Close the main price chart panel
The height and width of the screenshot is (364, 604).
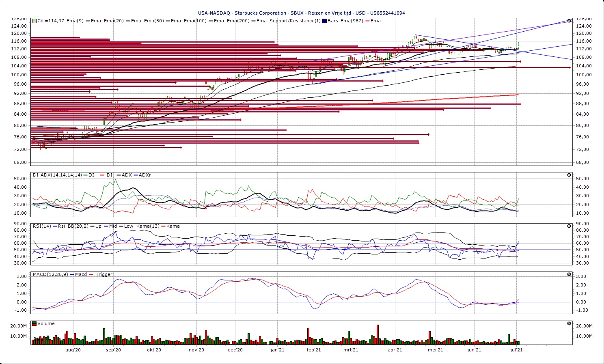(569, 21)
